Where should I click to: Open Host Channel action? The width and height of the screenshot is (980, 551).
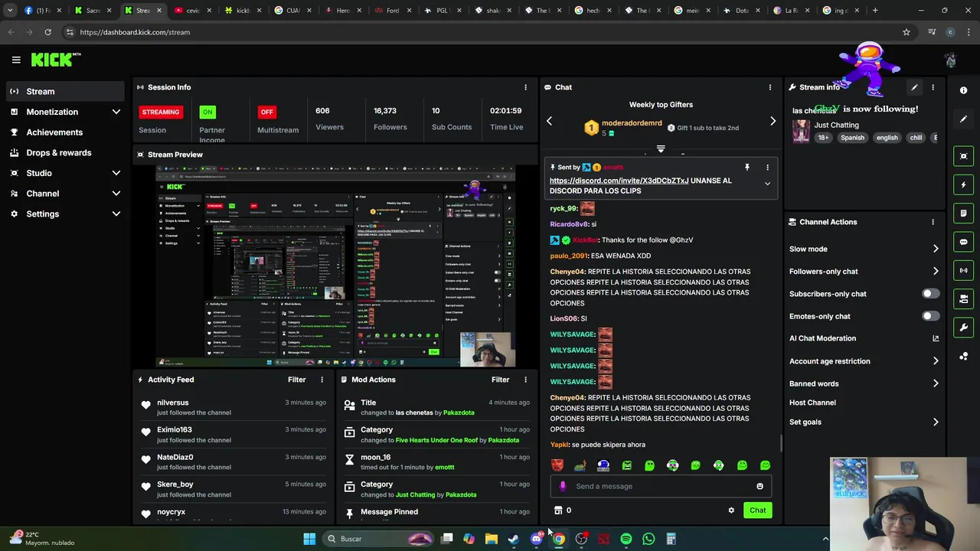tap(812, 403)
